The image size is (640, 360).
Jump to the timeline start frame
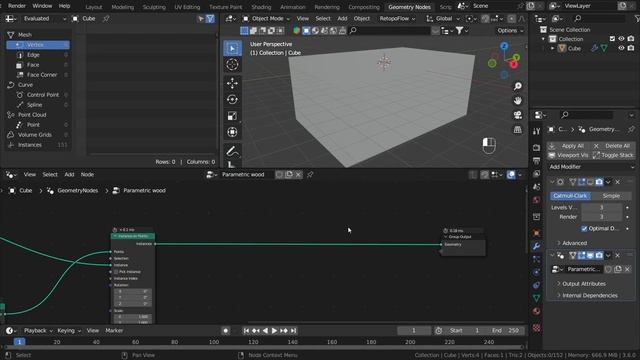coord(246,331)
